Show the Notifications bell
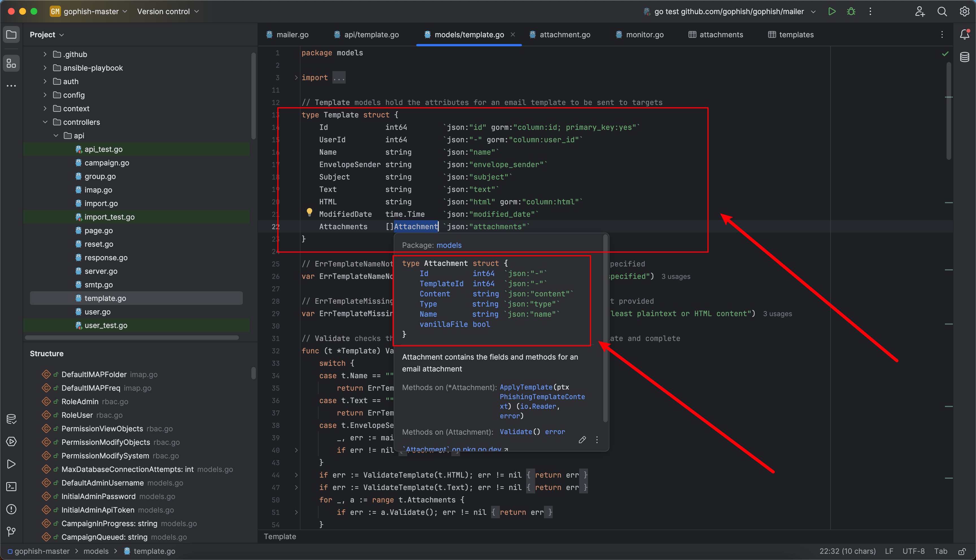 click(964, 35)
